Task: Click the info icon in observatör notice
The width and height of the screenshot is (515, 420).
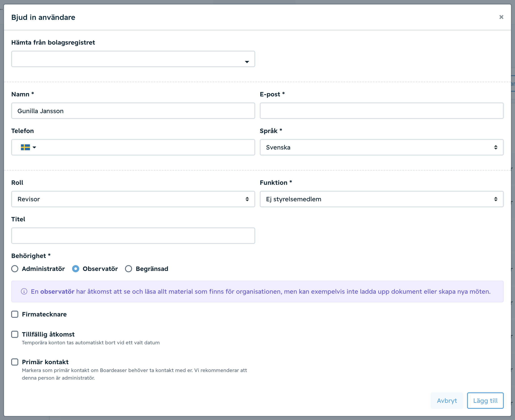Action: (x=24, y=291)
